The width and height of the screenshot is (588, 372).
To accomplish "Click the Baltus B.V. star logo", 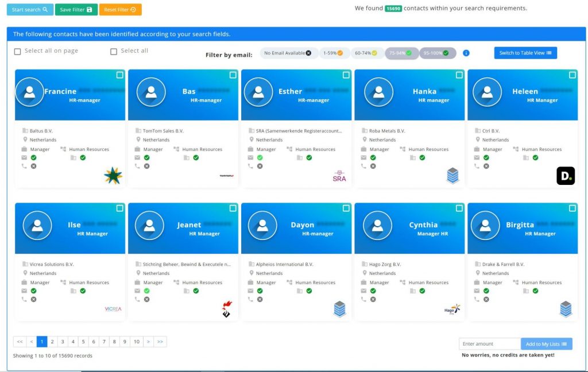I will 113,176.
